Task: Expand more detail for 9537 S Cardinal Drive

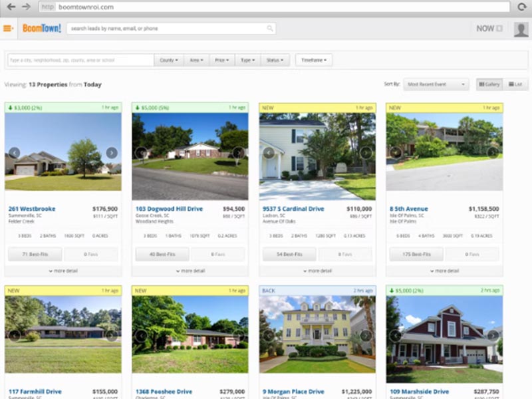Action: tap(317, 271)
